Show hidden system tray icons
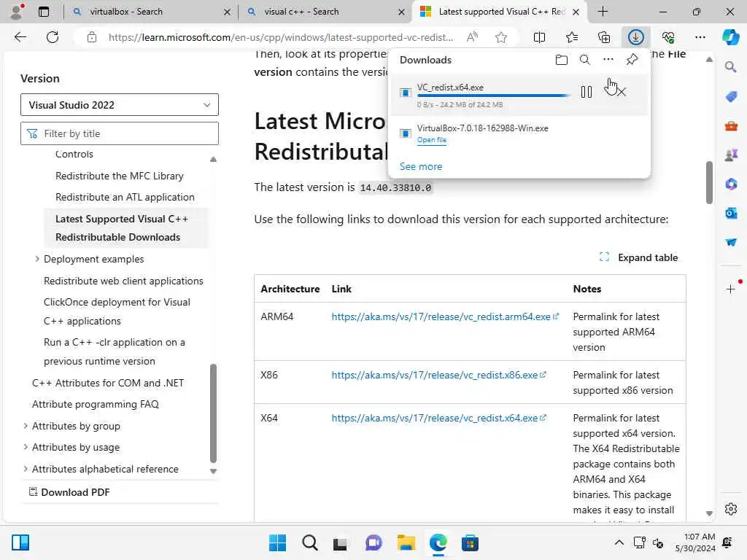Viewport: 747px width, 560px height. pos(619,542)
